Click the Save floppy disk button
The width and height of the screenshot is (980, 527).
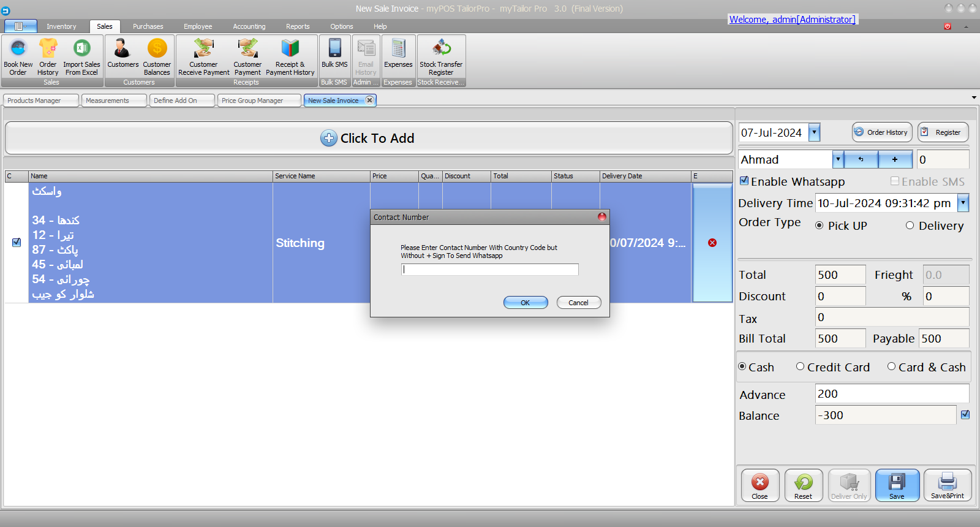click(x=897, y=485)
